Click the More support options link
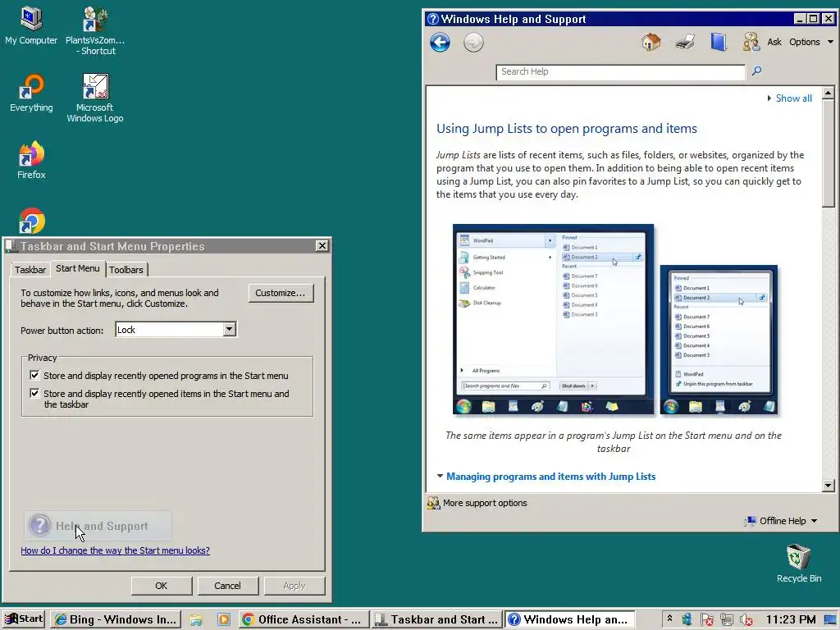This screenshot has height=630, width=840. (485, 503)
